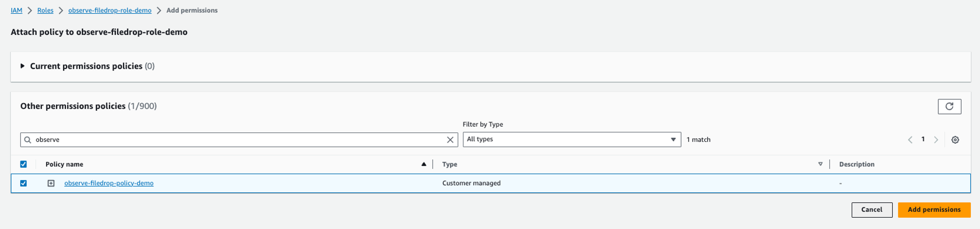Open observe-filedrop-role-demo breadcrumb link
This screenshot has width=980, height=229.
tap(110, 10)
